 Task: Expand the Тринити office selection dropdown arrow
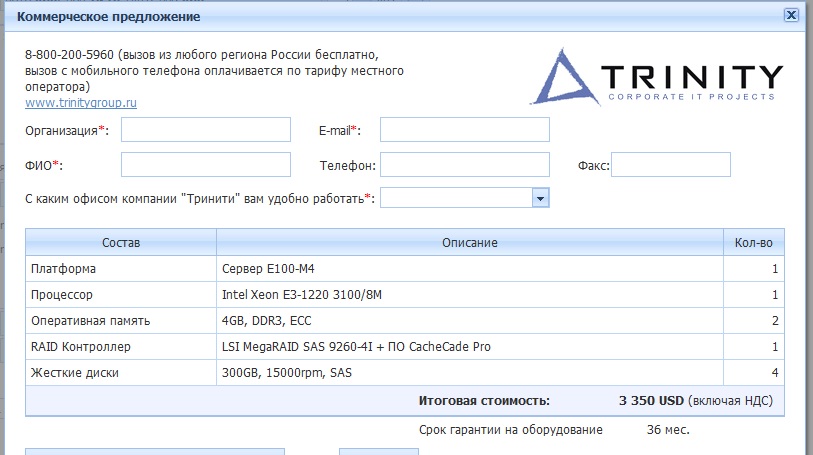[540, 198]
